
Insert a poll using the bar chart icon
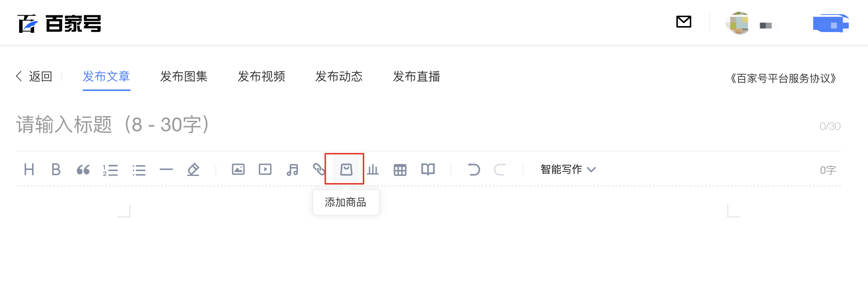pos(373,170)
